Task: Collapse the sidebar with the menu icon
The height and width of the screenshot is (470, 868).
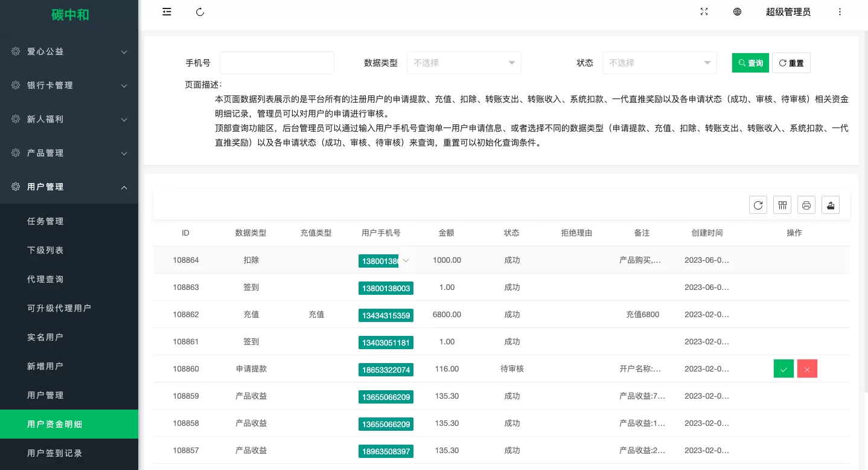Action: pyautogui.click(x=167, y=11)
